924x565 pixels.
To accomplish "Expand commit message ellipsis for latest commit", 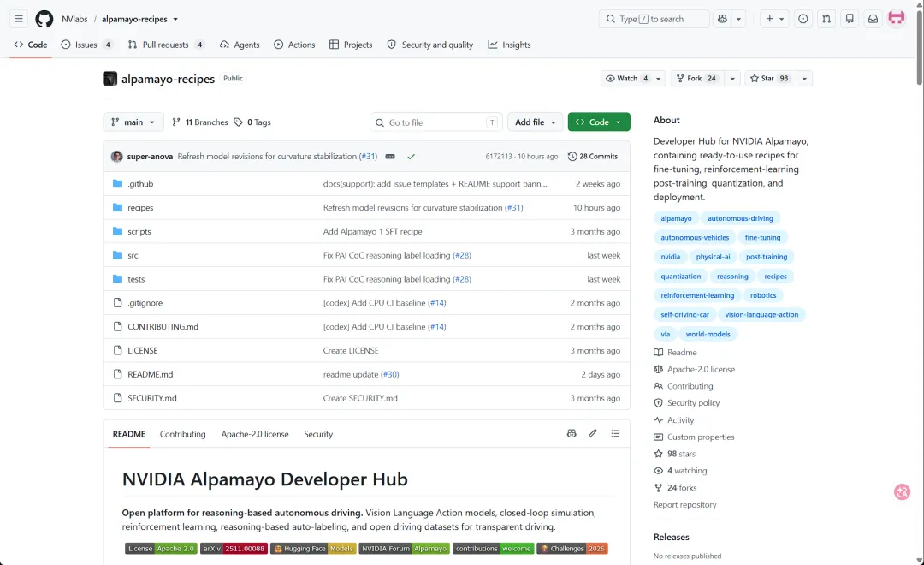I will coord(390,157).
